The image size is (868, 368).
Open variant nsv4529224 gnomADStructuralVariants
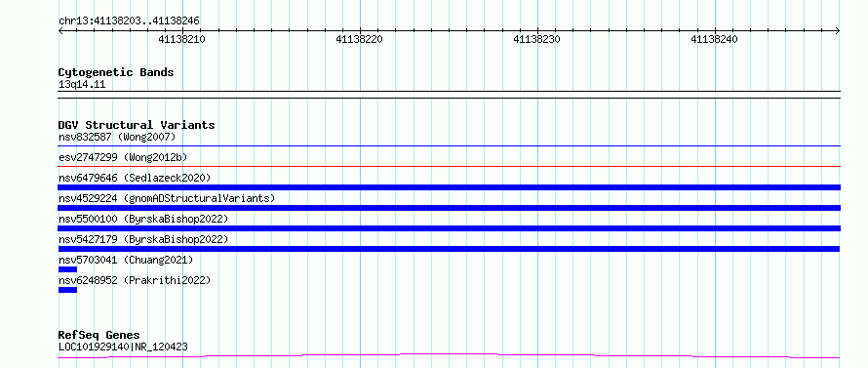(x=167, y=198)
